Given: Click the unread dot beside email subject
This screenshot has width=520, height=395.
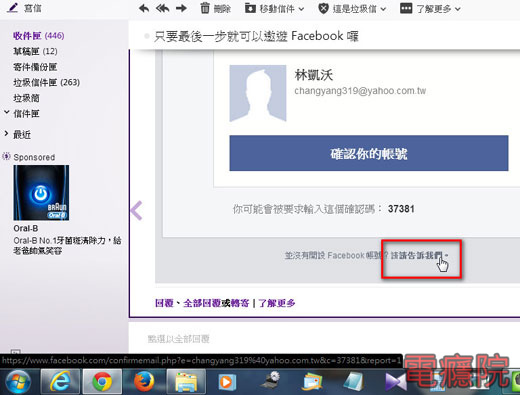Looking at the screenshot, I should coord(147,36).
